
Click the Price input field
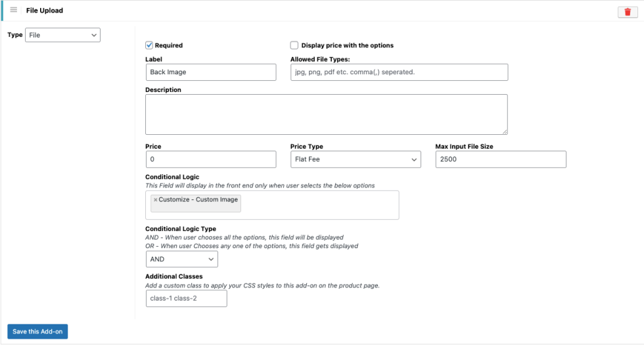click(210, 159)
